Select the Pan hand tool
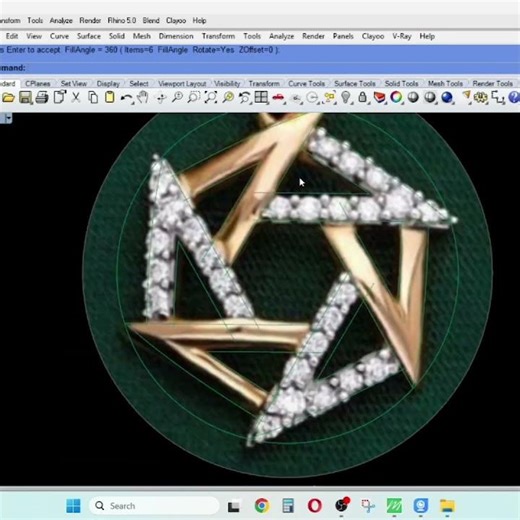This screenshot has width=520, height=520. click(143, 97)
